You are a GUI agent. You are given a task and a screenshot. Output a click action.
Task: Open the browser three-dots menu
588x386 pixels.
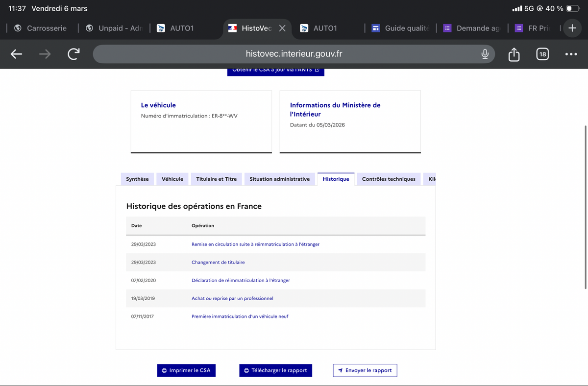pyautogui.click(x=571, y=54)
